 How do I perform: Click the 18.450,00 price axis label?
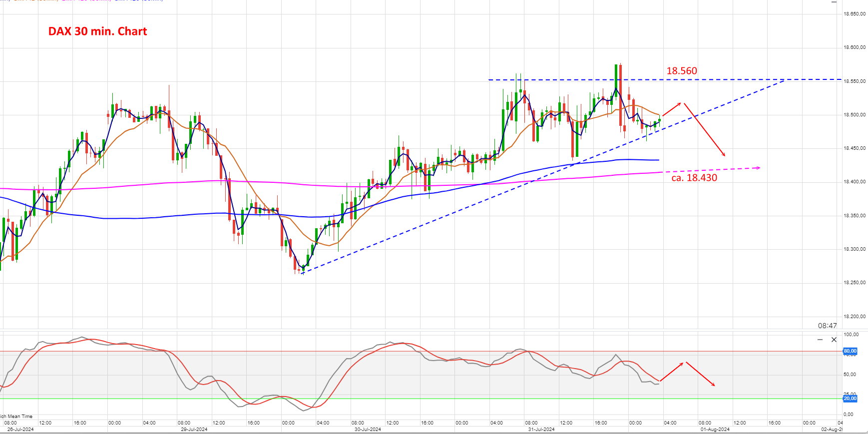pos(855,148)
